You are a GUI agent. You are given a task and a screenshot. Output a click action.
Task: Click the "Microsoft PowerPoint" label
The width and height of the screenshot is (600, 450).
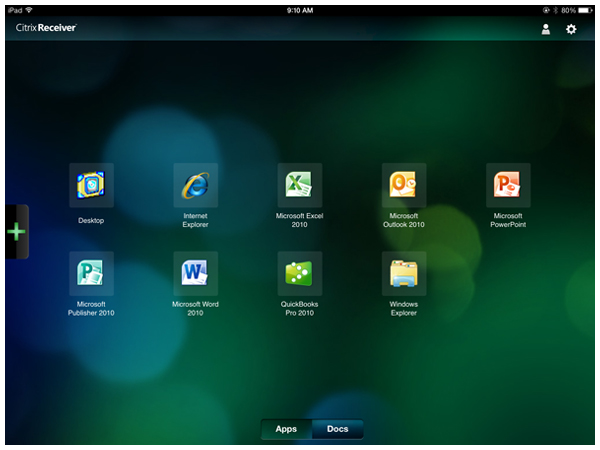point(508,220)
